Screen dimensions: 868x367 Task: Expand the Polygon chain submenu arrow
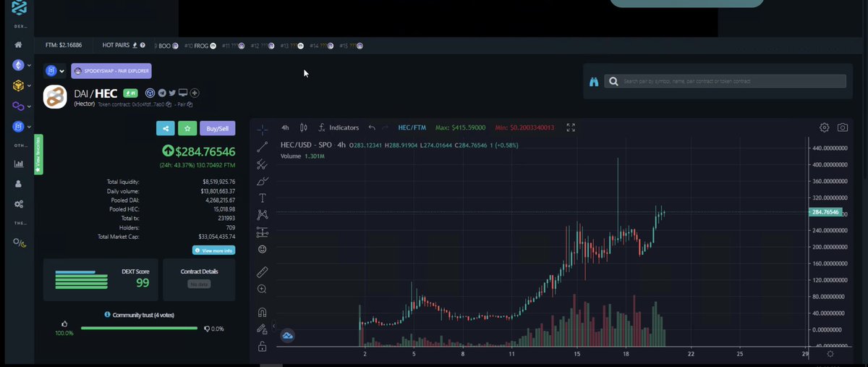click(29, 106)
